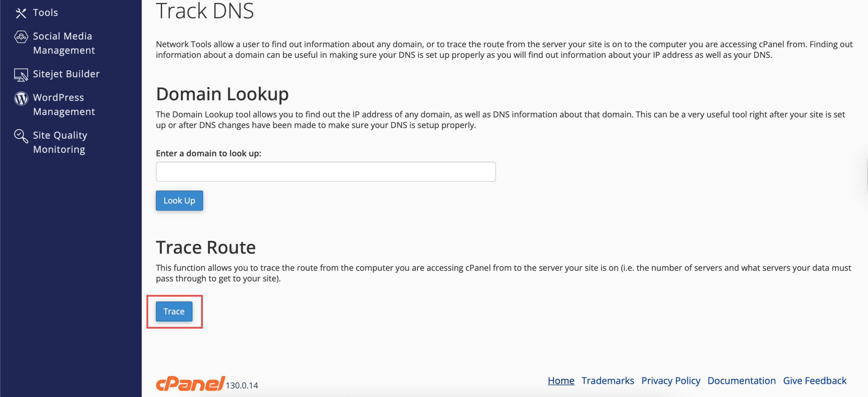Open Social Media Management sidebar entry
Screen dimensions: 868x397
(64, 43)
